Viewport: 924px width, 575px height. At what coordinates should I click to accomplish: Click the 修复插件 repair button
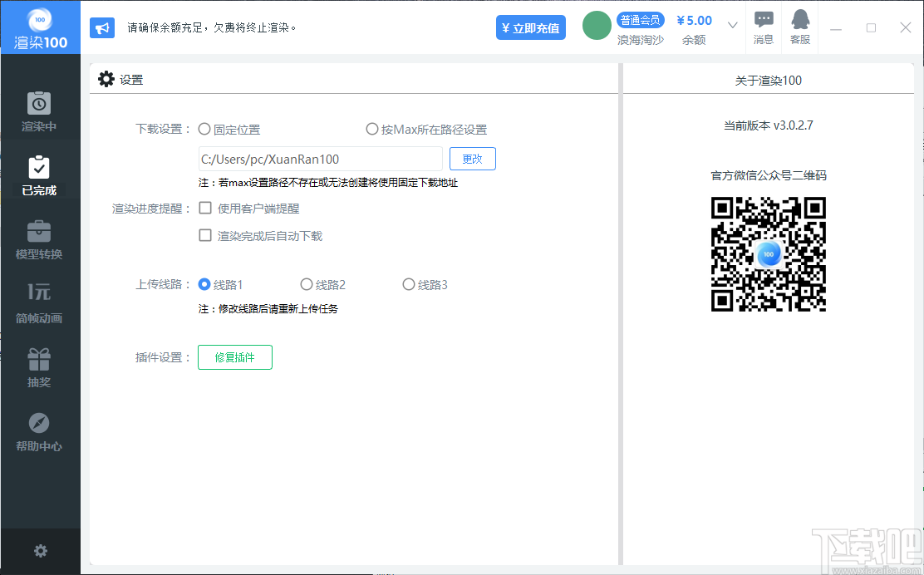(x=234, y=357)
